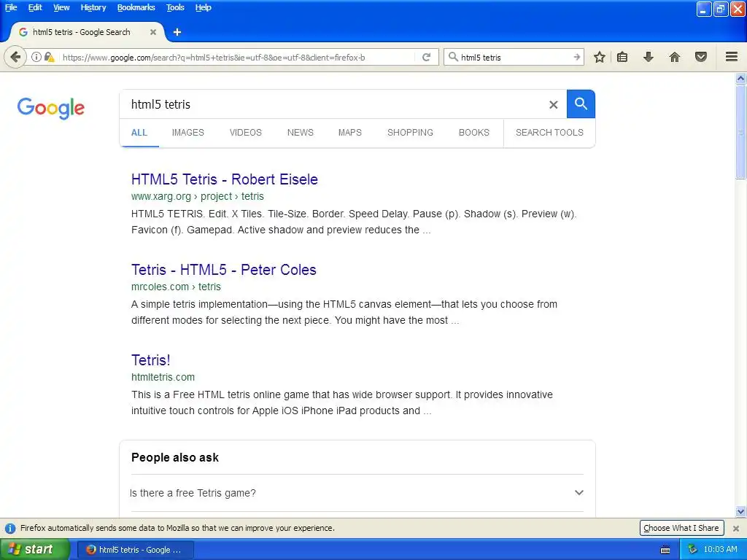Focus the Google search input field
Screen dimensions: 747x560
pos(333,104)
